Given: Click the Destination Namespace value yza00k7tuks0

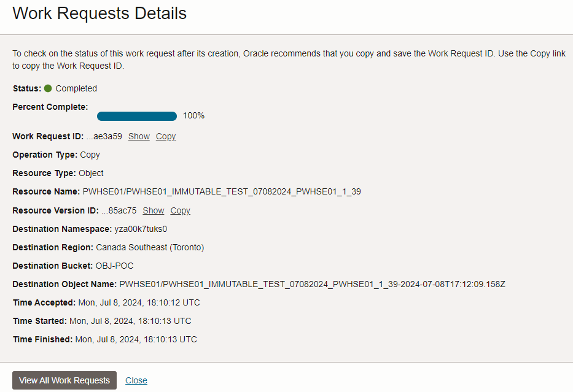Looking at the screenshot, I should click(141, 229).
